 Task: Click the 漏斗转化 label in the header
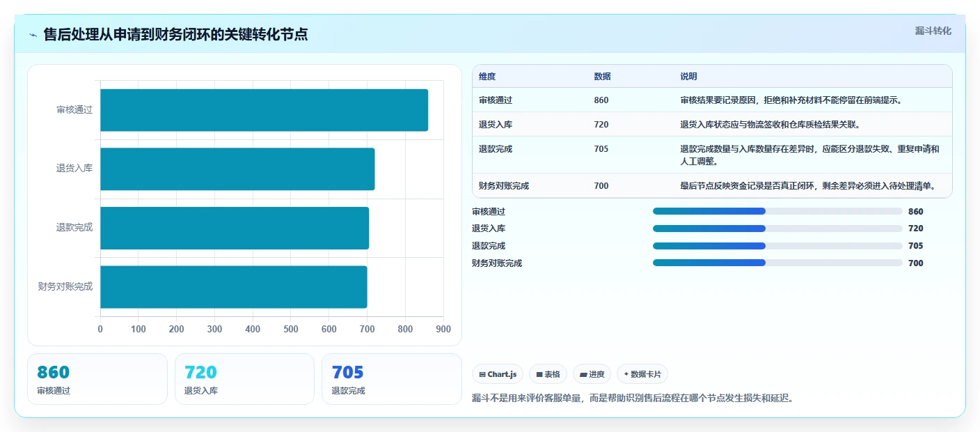(933, 31)
